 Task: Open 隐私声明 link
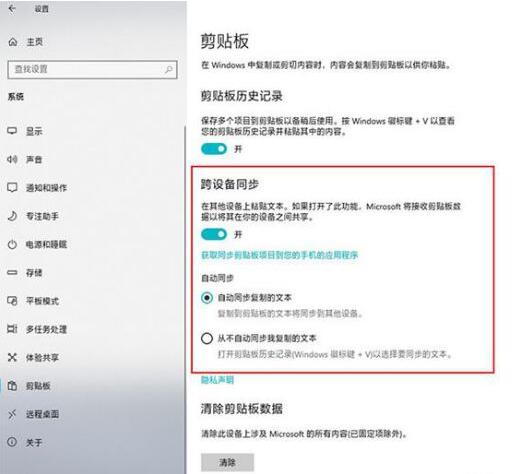pyautogui.click(x=217, y=380)
